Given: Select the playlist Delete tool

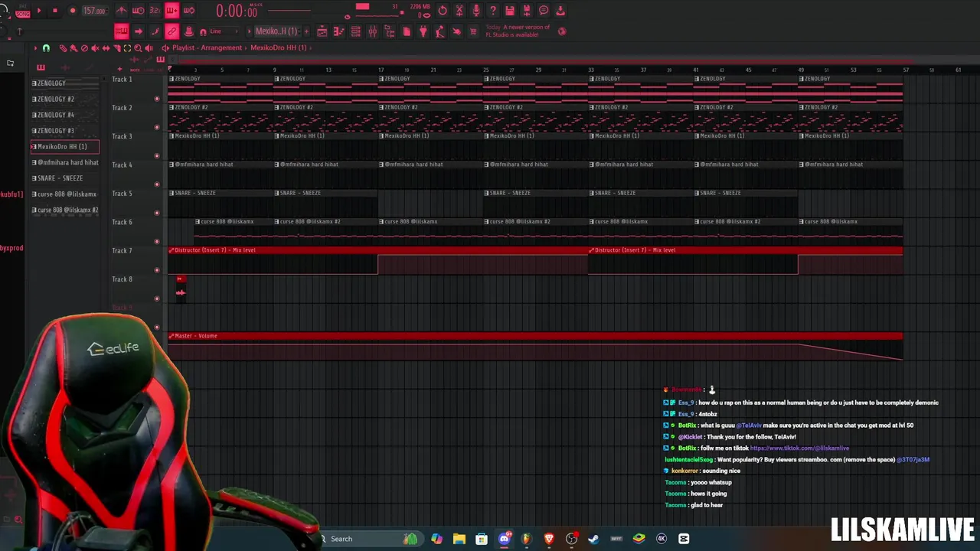Looking at the screenshot, I should pyautogui.click(x=84, y=47).
